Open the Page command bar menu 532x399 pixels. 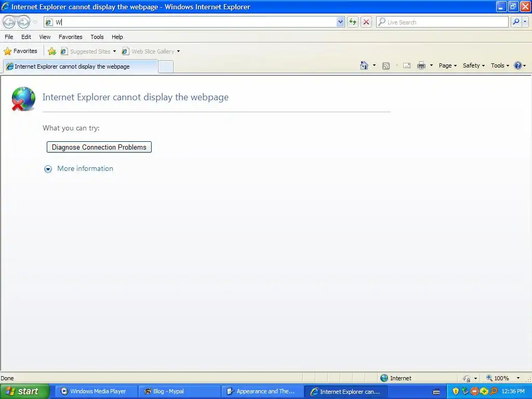[448, 65]
